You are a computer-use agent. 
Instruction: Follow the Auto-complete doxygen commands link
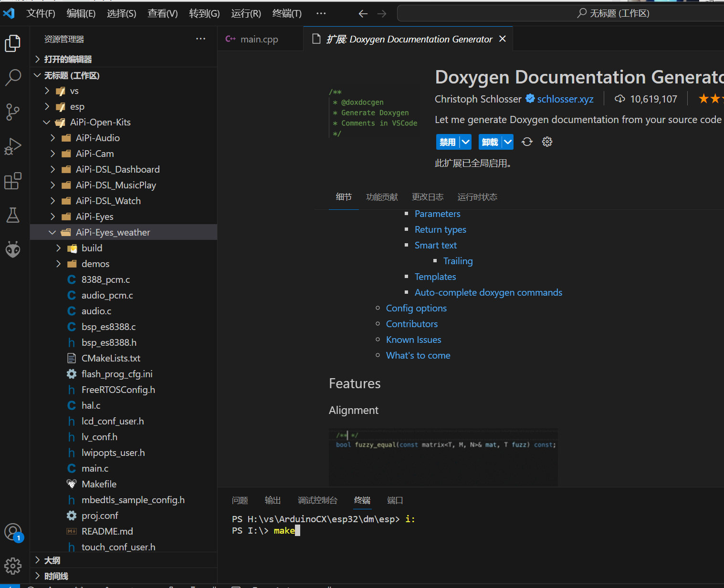click(x=488, y=292)
